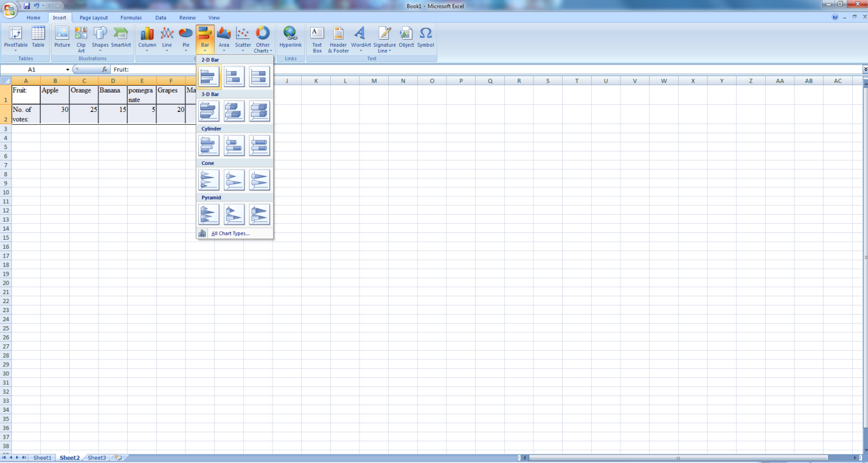Insert a Hyperlink from the ribbon
The height and width of the screenshot is (463, 868).
point(290,38)
